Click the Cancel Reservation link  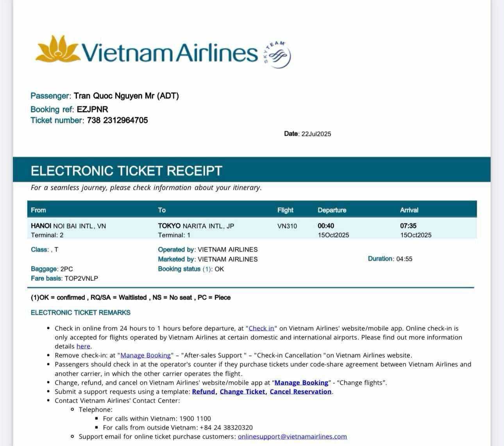300,392
